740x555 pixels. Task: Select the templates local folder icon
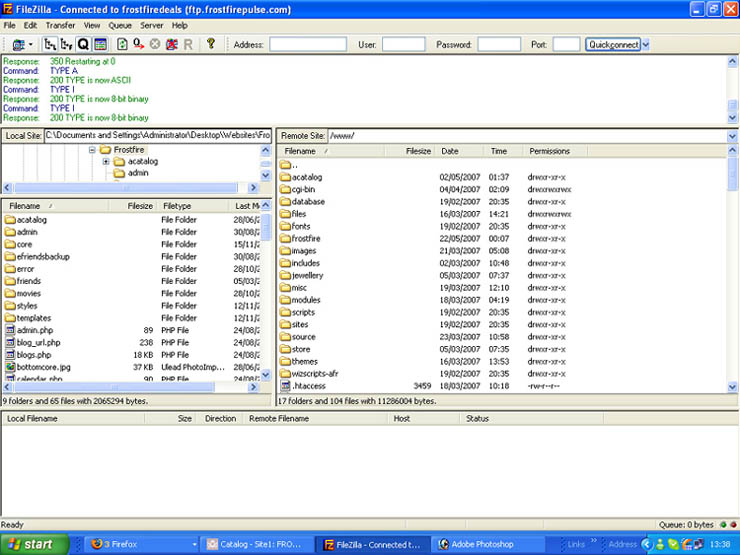point(10,318)
